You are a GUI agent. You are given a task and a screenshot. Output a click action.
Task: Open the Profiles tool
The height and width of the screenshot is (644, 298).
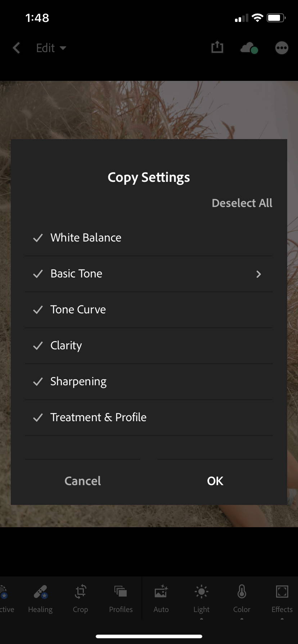point(121,599)
